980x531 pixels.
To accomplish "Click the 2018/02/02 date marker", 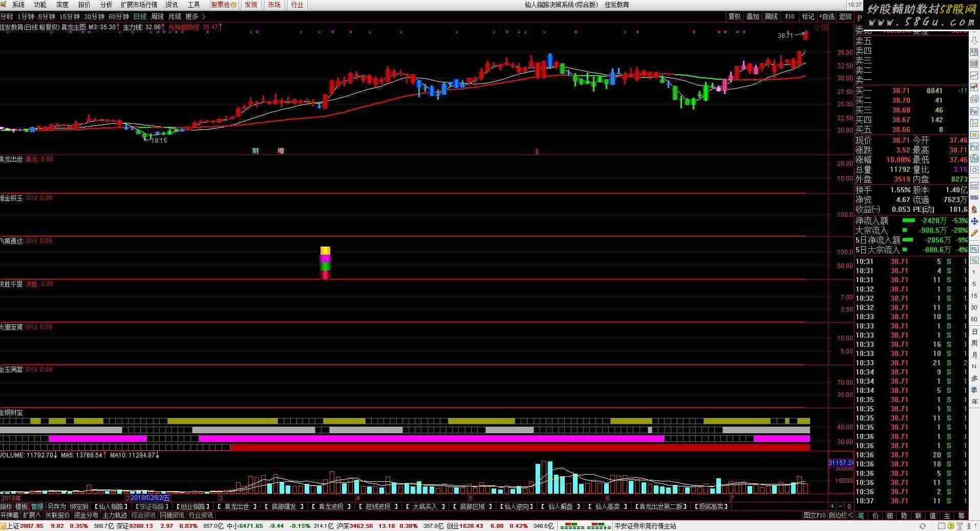I will (150, 497).
